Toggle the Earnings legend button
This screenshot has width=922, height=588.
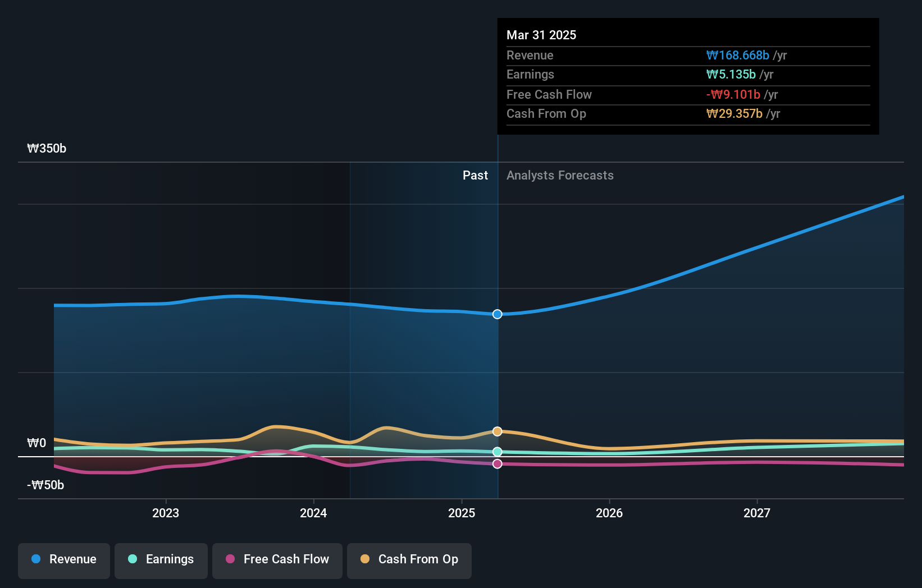pos(161,561)
